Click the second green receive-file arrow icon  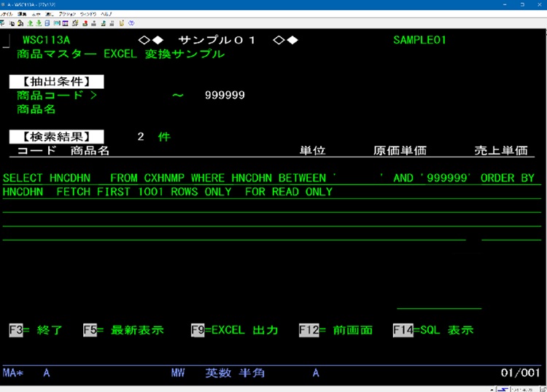[x=39, y=23]
